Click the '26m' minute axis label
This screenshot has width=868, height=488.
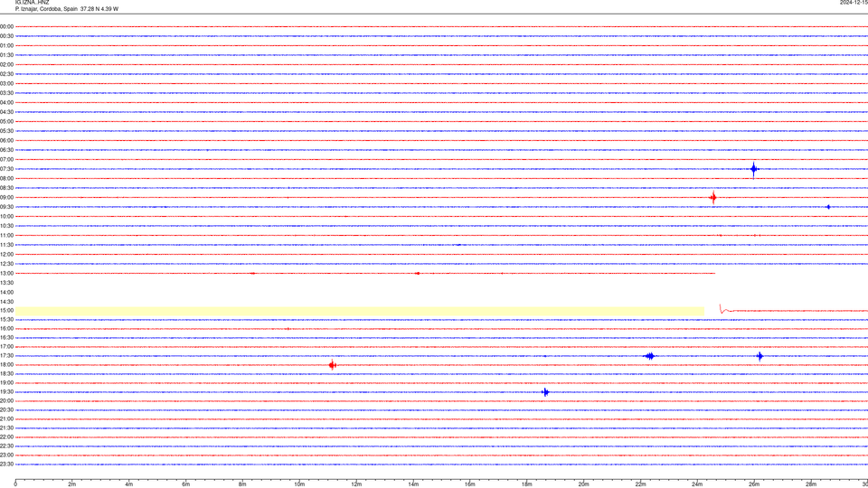[754, 484]
